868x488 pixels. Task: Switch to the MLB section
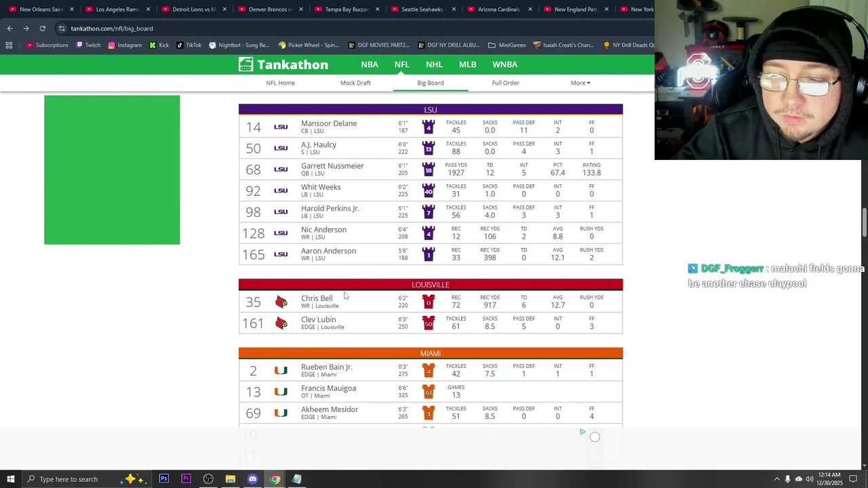[467, 64]
